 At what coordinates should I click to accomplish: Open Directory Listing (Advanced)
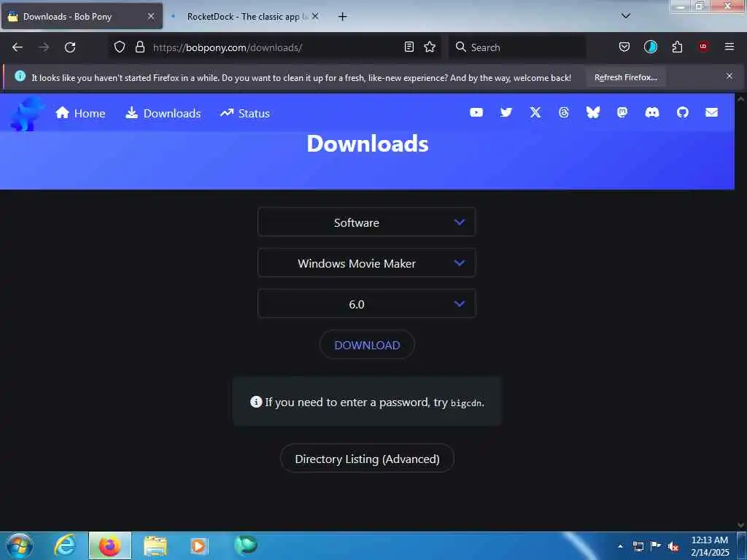pos(367,459)
